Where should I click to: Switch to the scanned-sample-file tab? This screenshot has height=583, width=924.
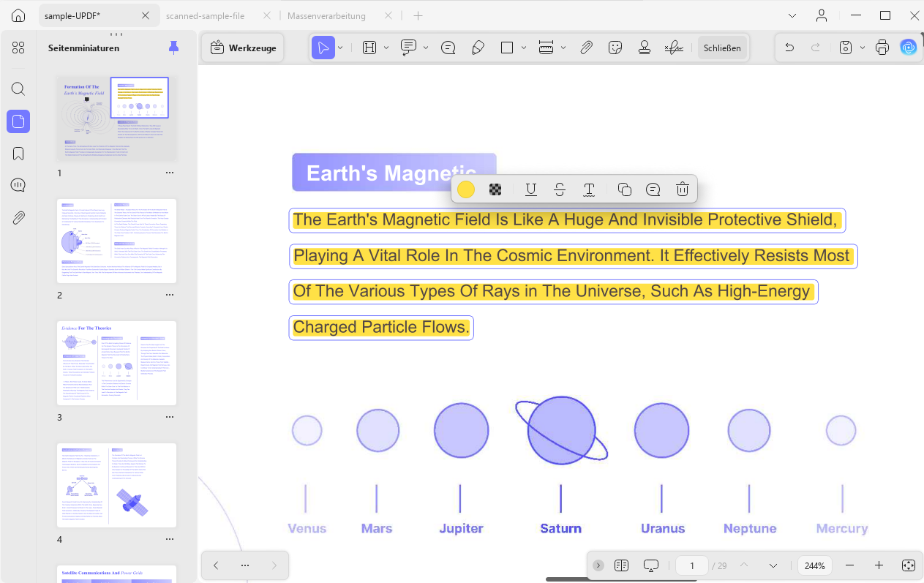click(x=206, y=15)
